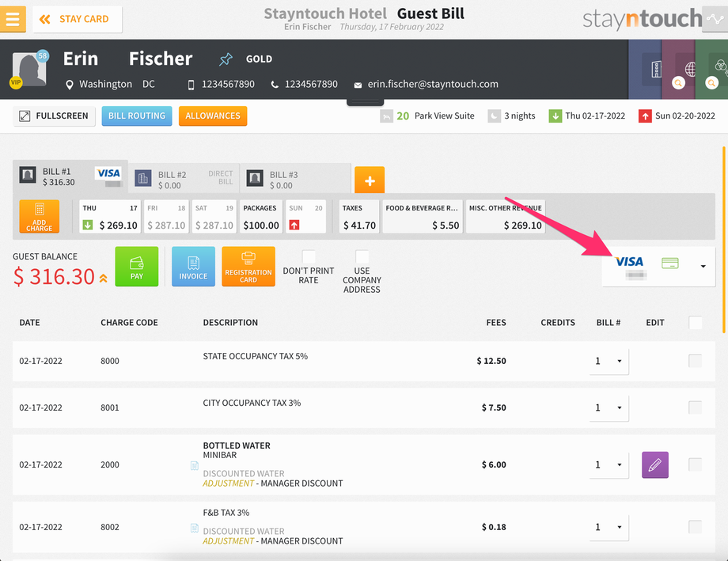
Task: Edit the Bottled Water charge with pencil
Action: point(655,465)
